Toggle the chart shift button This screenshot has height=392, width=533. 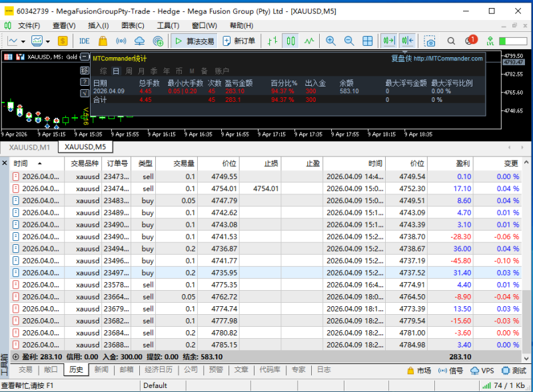[x=408, y=41]
